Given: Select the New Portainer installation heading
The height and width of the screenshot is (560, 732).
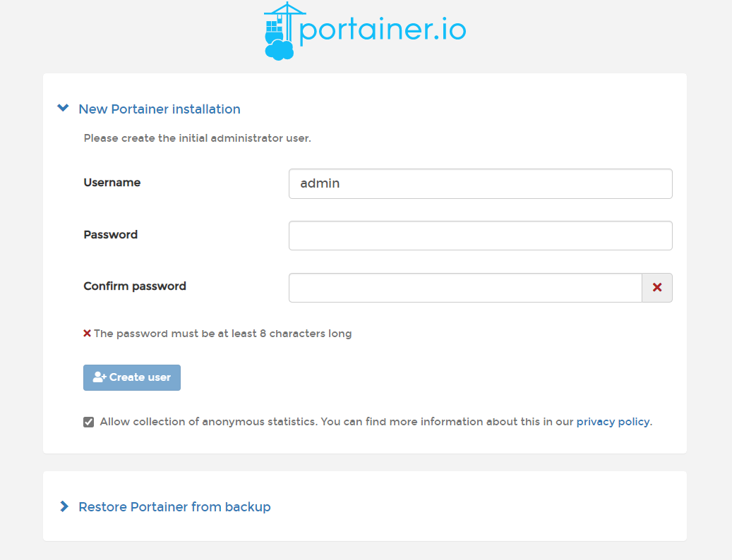Looking at the screenshot, I should coord(160,109).
